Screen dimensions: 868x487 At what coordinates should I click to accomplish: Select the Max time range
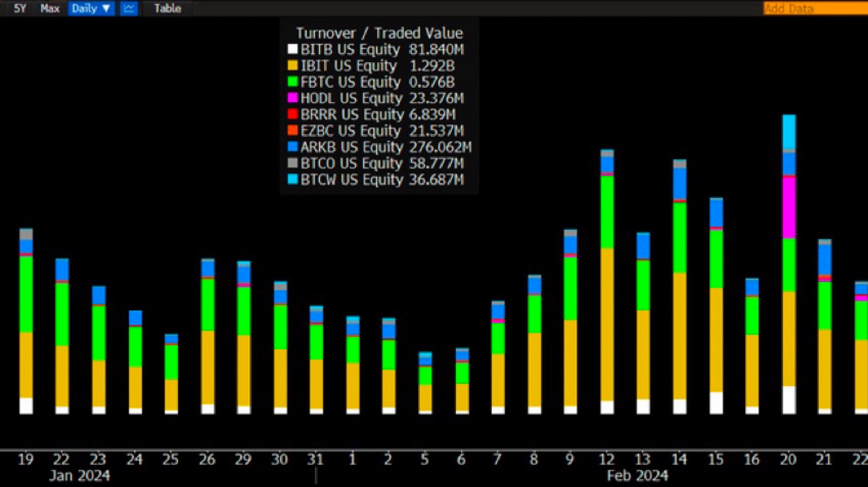[50, 9]
